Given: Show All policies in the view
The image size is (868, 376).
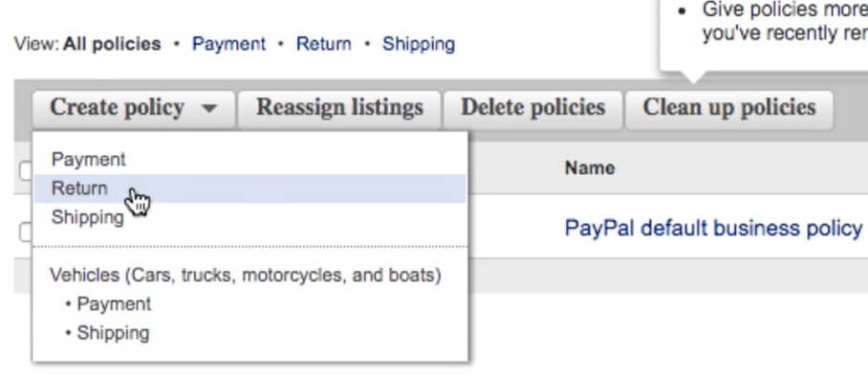Looking at the screenshot, I should click(112, 44).
